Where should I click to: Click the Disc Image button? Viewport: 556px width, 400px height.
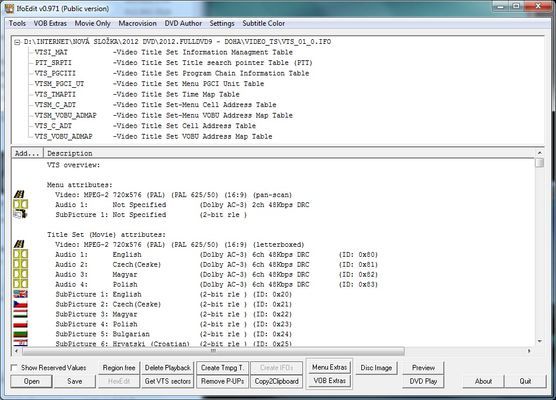pos(376,368)
